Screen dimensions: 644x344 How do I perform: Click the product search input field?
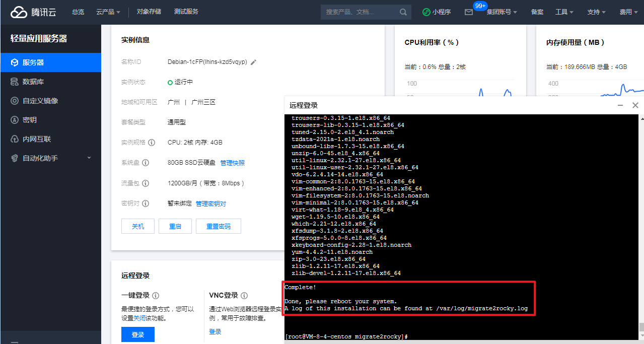pos(360,12)
